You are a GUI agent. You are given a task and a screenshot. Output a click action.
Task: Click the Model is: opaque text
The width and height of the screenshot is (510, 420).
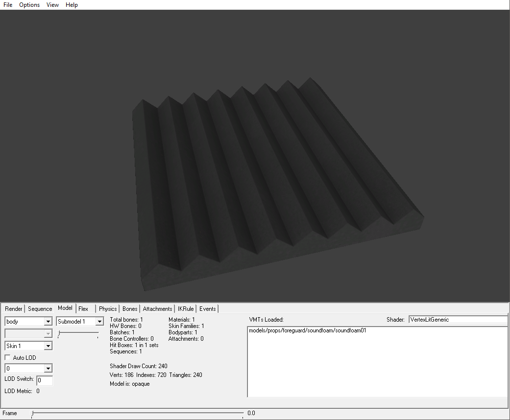point(130,384)
